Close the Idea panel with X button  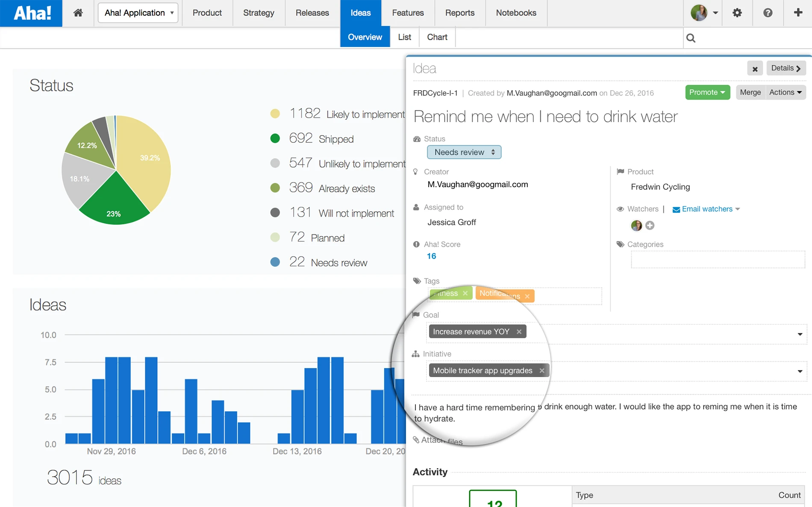coord(755,68)
